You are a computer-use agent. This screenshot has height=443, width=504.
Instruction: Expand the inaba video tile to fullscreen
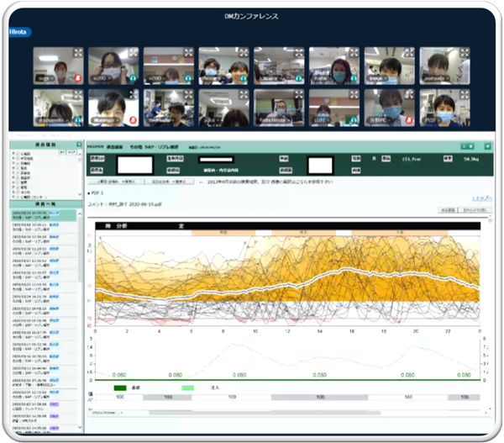[x=354, y=52]
